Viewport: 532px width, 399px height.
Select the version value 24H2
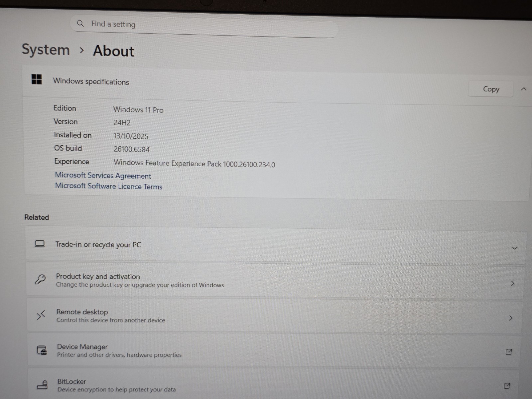point(122,123)
